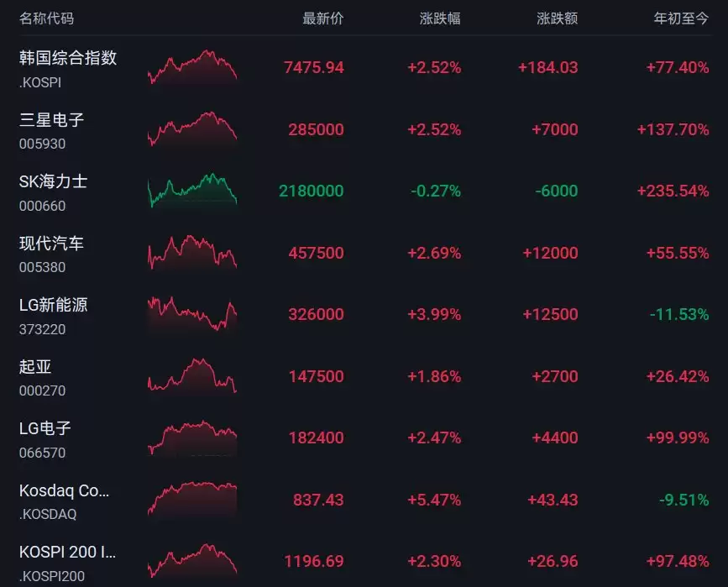728x587 pixels.
Task: Open LG Electronics 066570 sparkline chart
Action: [192, 438]
